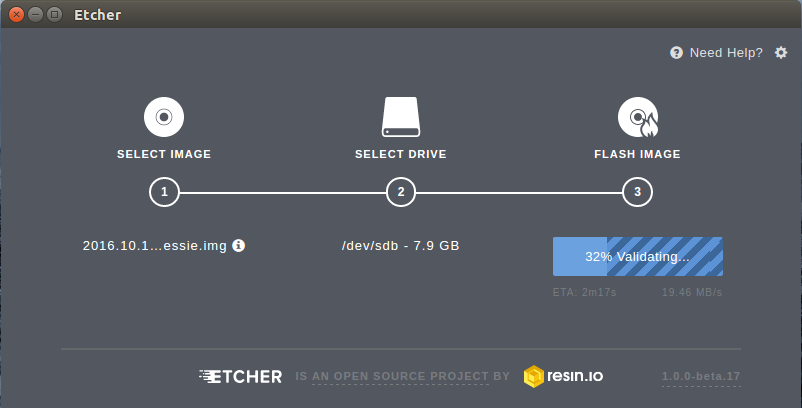Image resolution: width=802 pixels, height=408 pixels.
Task: Click the 32% Validating progress bar
Action: tap(638, 257)
